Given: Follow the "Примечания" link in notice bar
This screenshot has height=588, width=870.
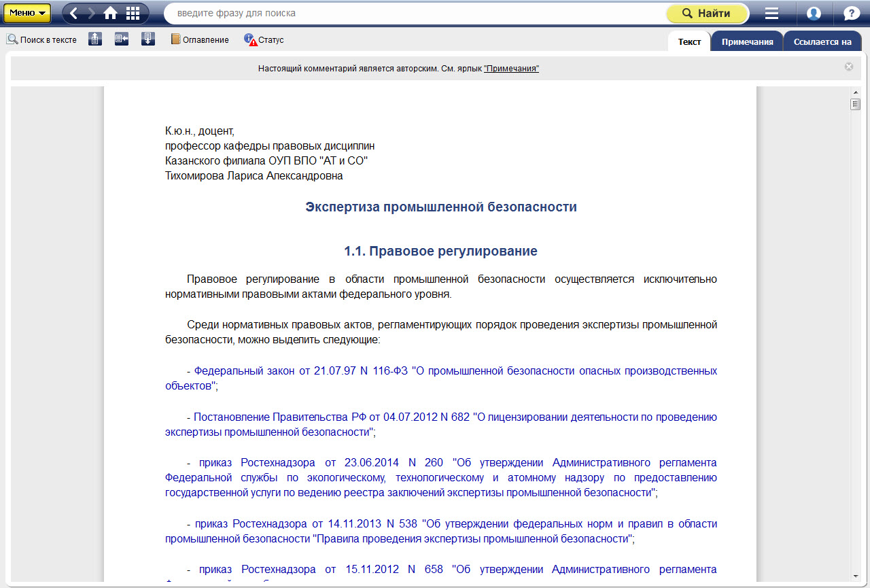Looking at the screenshot, I should click(511, 69).
